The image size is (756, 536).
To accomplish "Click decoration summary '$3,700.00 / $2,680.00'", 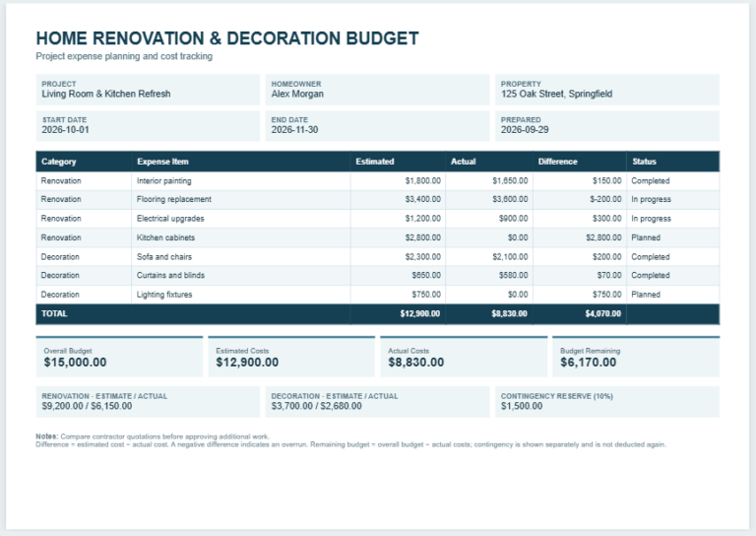I will pos(316,406).
